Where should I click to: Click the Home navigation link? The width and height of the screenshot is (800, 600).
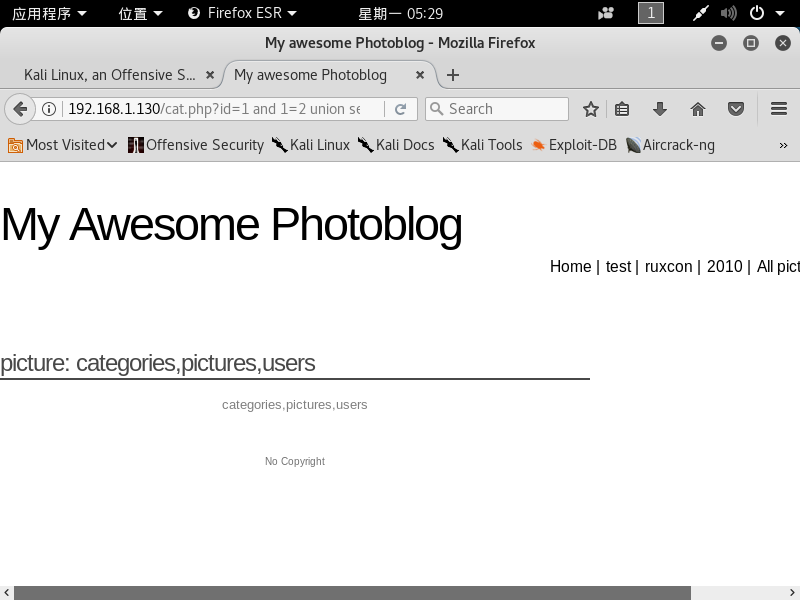pyautogui.click(x=570, y=266)
